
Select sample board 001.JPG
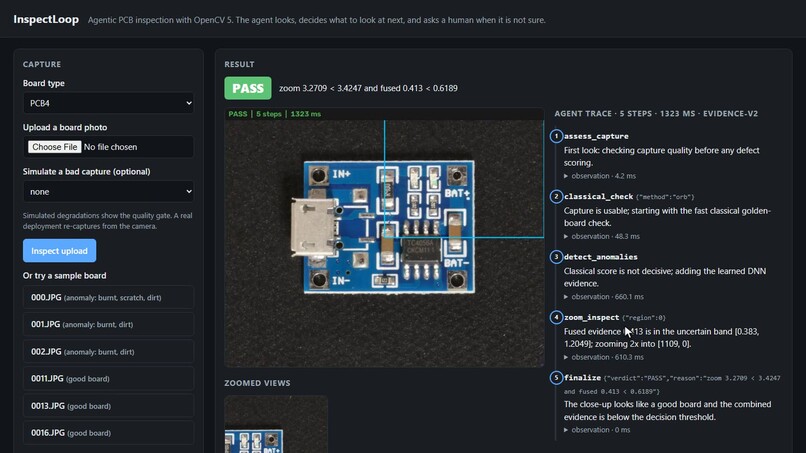(108, 324)
